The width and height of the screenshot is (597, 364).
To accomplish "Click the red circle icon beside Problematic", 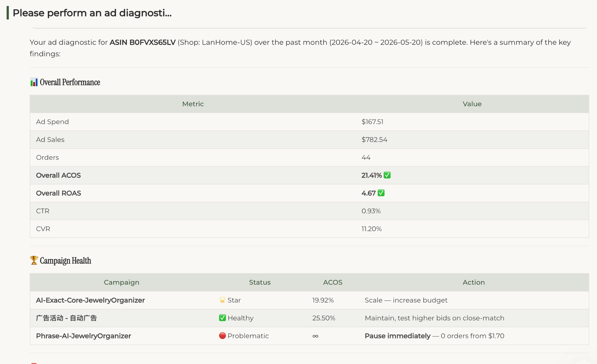I will tap(222, 336).
